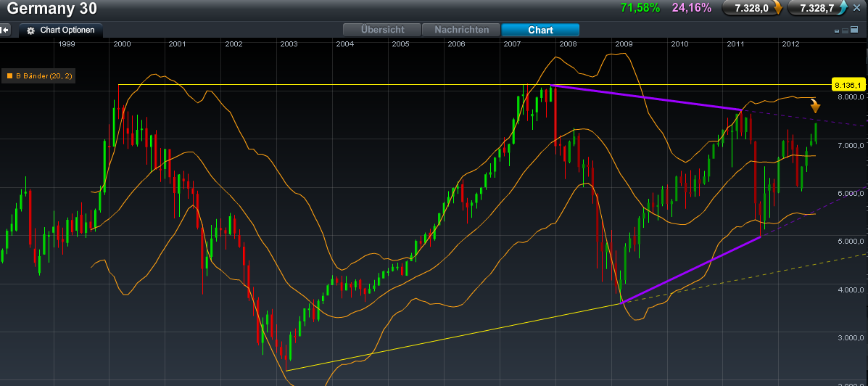Select the smallest chart window size icon

837,30
